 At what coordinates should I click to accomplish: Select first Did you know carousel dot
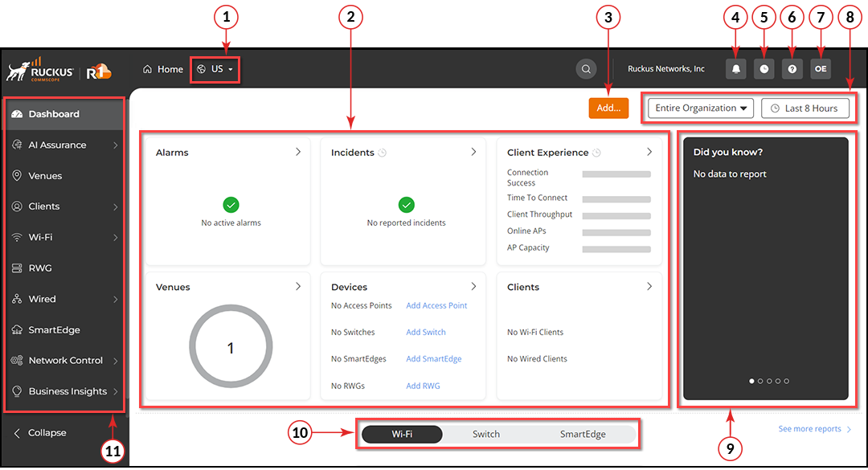[x=751, y=381]
